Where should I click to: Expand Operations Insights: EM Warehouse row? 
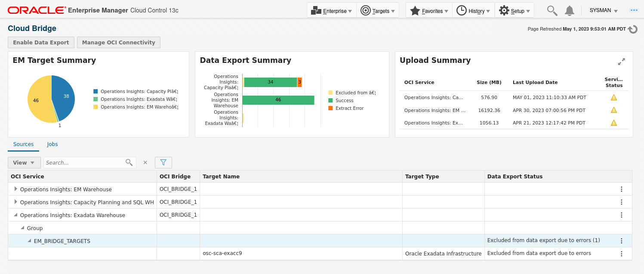[15, 189]
